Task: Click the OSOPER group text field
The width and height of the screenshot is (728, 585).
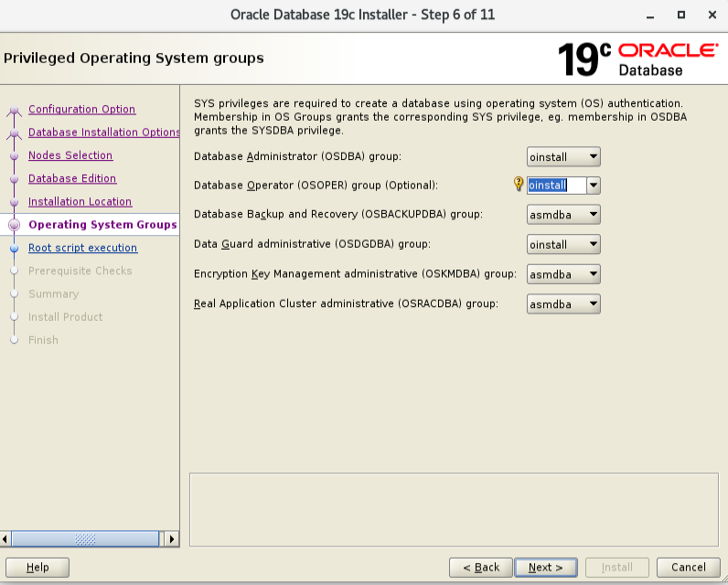Action: tap(555, 185)
